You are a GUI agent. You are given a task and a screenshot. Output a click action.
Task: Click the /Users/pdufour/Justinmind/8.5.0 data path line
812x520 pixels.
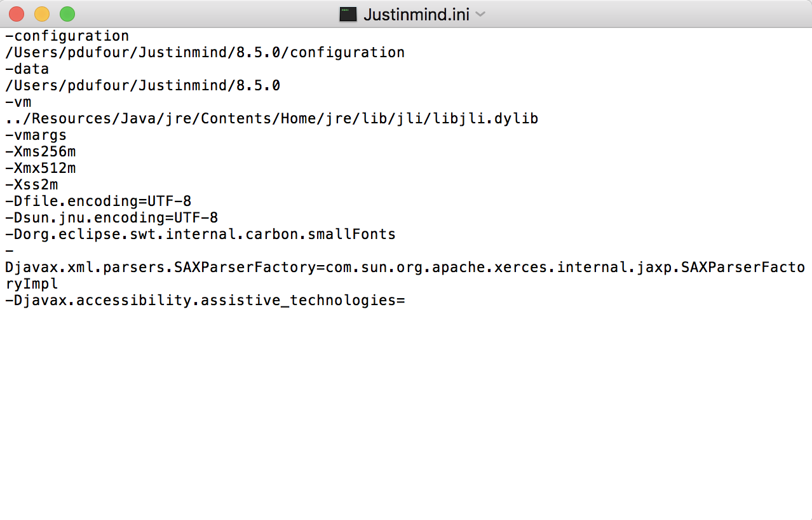pos(142,85)
